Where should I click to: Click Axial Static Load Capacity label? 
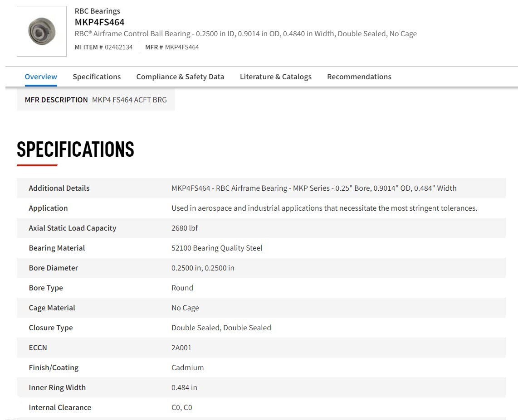(73, 228)
